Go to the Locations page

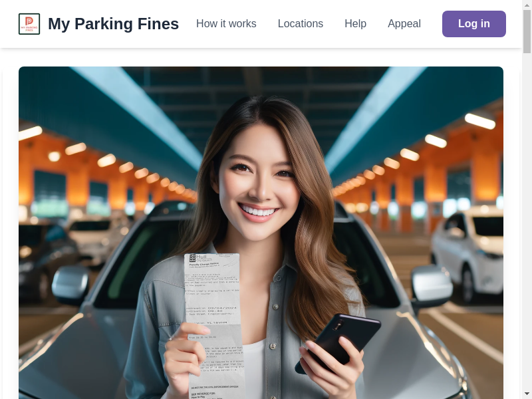point(301,24)
